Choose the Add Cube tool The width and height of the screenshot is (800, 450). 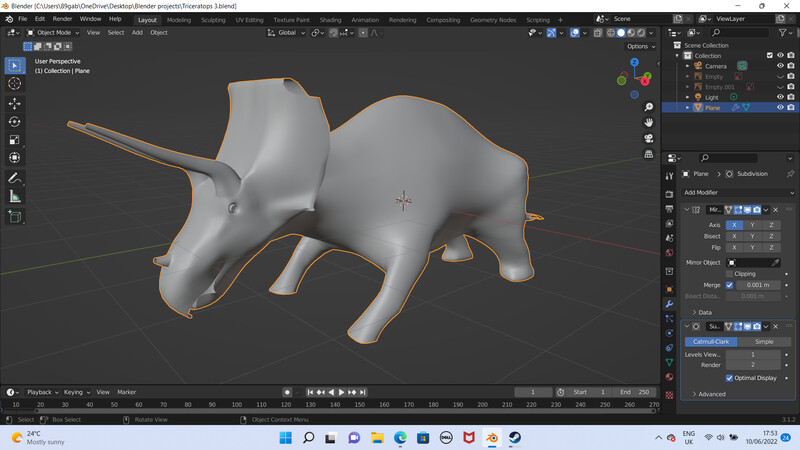pyautogui.click(x=15, y=215)
